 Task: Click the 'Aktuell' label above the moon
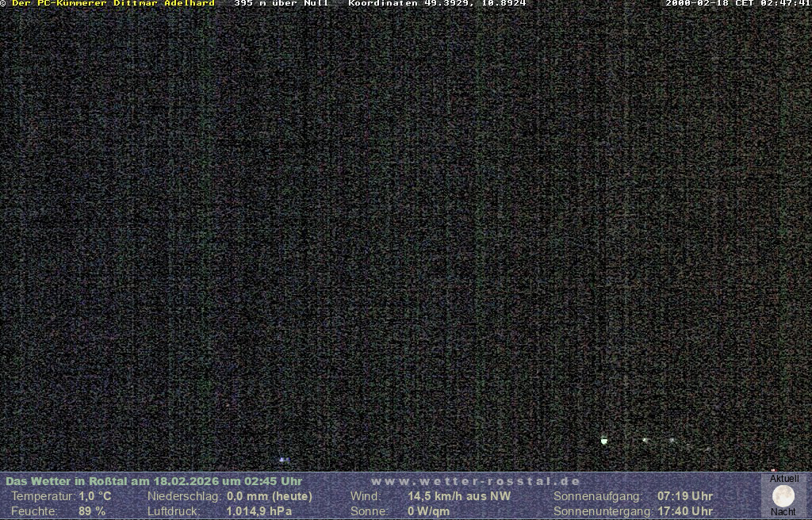pyautogui.click(x=784, y=479)
